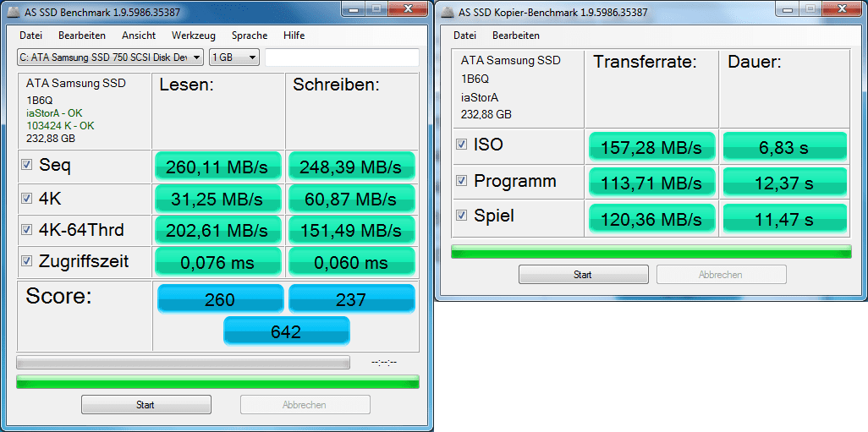Screen dimensions: 868x432
Task: Open Datei menu in AS SSD Benchmark
Action: pyautogui.click(x=31, y=36)
